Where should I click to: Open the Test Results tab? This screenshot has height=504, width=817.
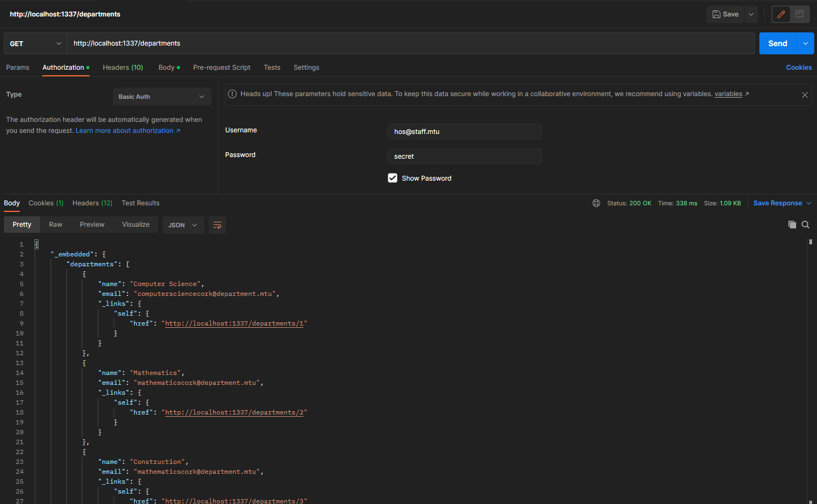click(x=141, y=203)
